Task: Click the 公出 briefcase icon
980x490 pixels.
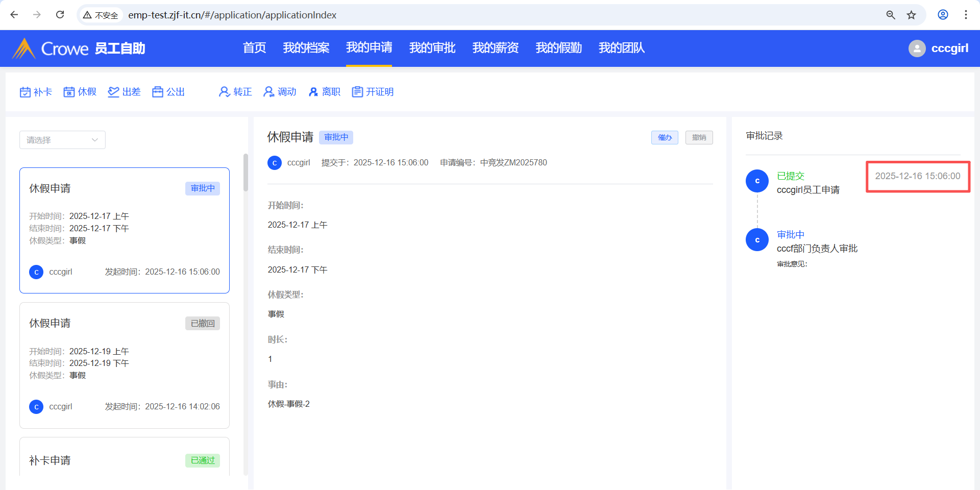Action: 158,92
